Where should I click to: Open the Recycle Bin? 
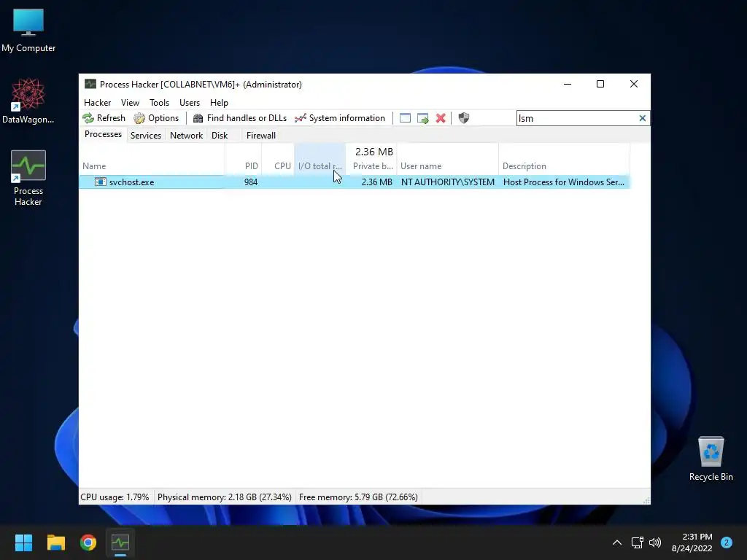tap(711, 459)
